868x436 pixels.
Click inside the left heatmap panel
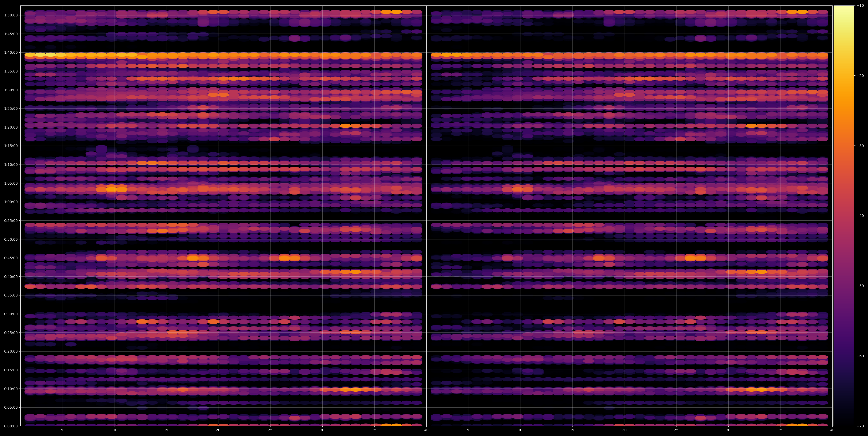pos(223,216)
